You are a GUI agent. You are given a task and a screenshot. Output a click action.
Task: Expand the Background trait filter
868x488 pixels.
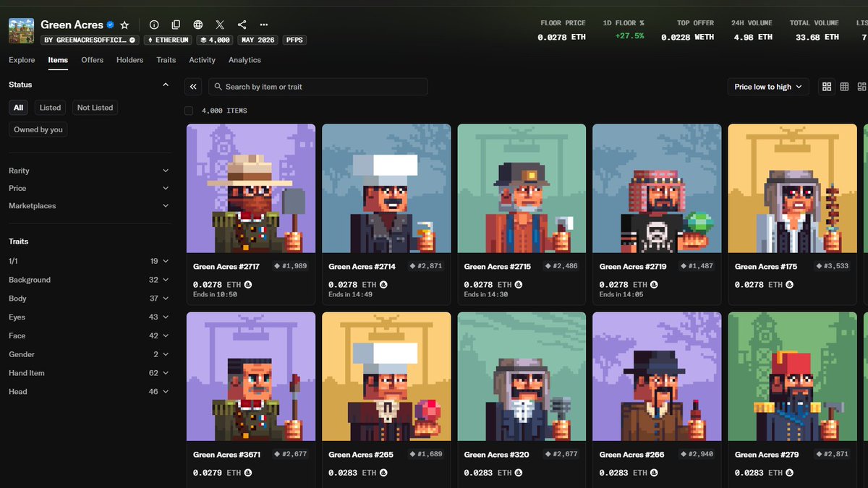tap(90, 280)
